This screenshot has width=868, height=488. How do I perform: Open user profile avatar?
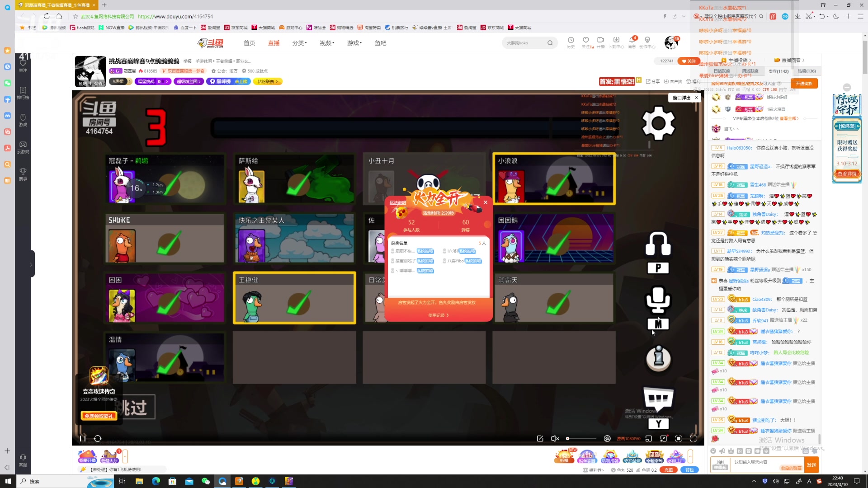pos(671,42)
